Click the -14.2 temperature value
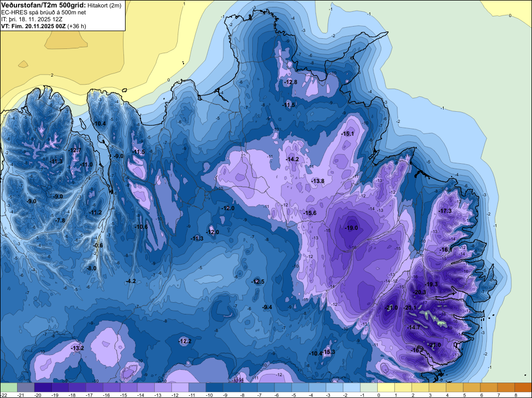532x398 pixels. coord(292,159)
